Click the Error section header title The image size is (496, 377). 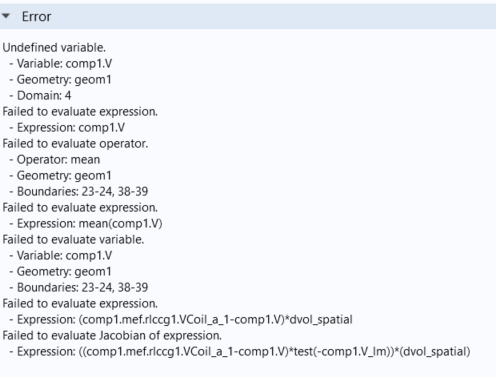[36, 16]
